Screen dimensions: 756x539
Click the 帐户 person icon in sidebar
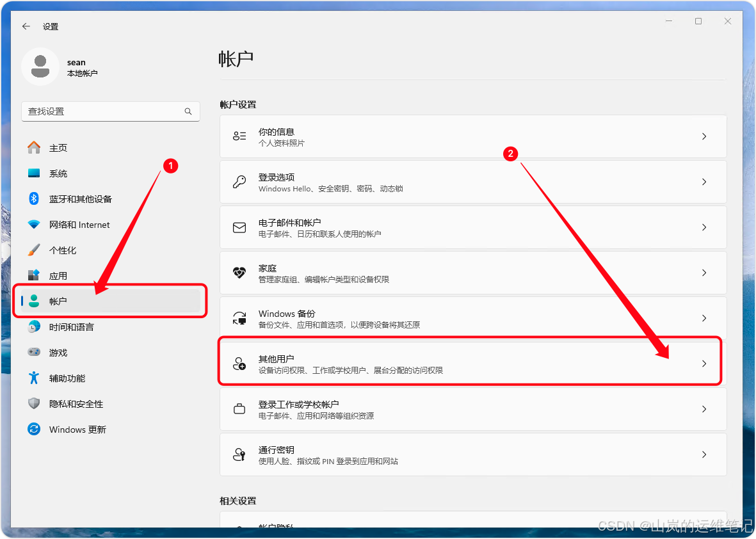pyautogui.click(x=34, y=301)
